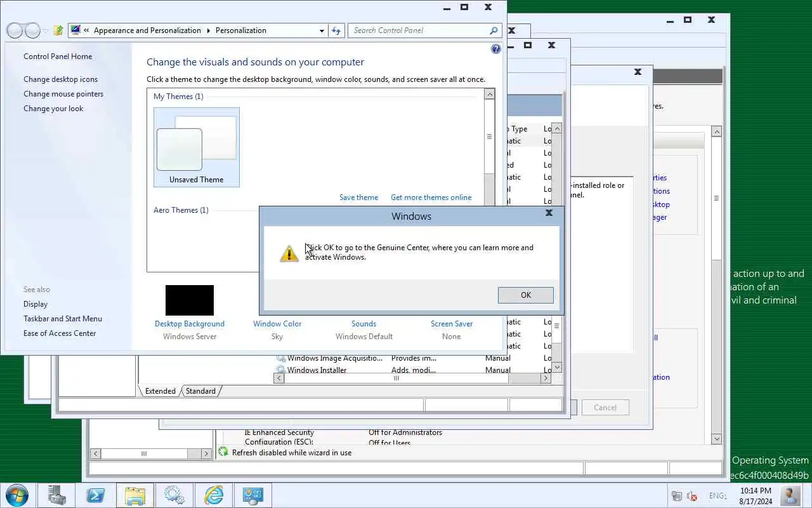Click the Personalization breadcrumb segment
The image size is (812, 508).
[241, 30]
